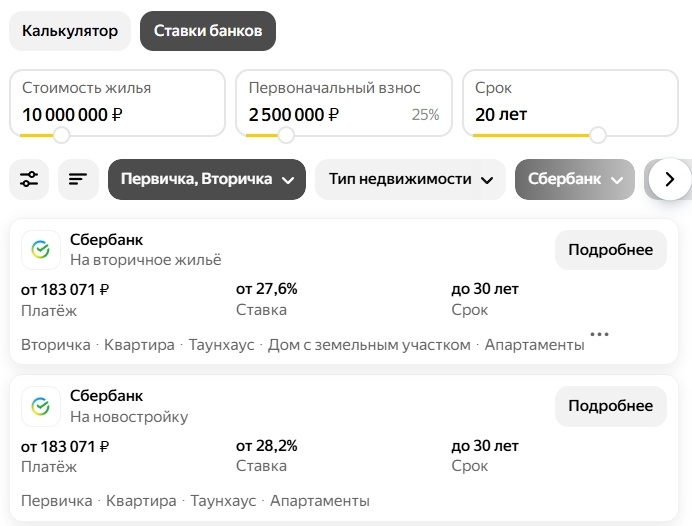Click the Стоимость жилья slider handle
Image resolution: width=692 pixels, height=526 pixels.
click(x=62, y=135)
